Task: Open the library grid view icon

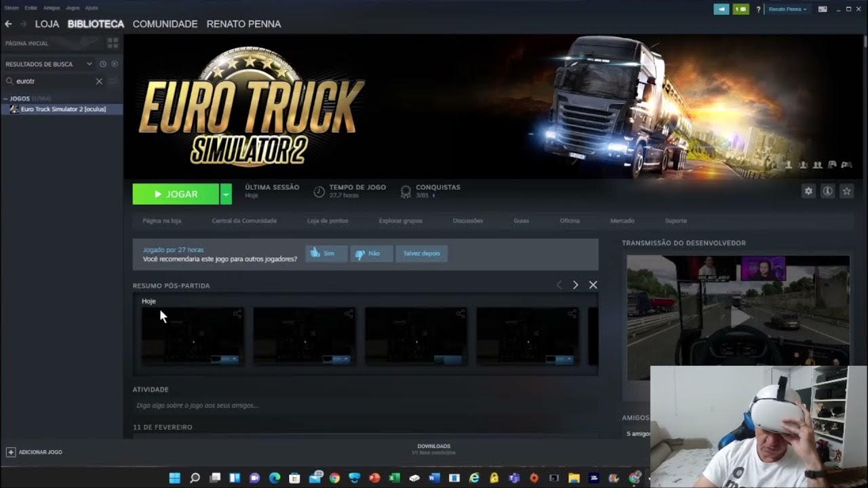Action: 113,43
